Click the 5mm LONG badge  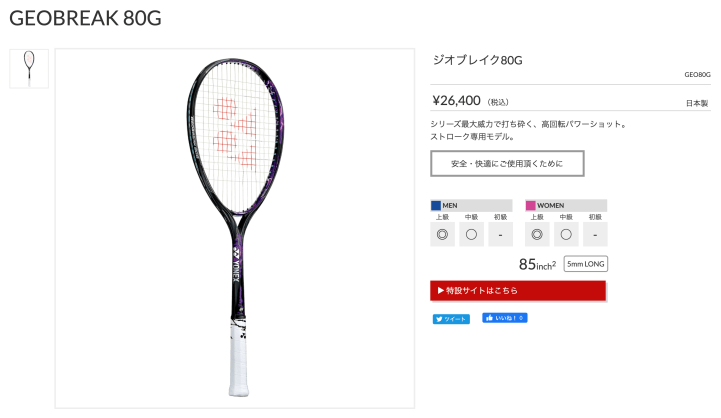(586, 264)
